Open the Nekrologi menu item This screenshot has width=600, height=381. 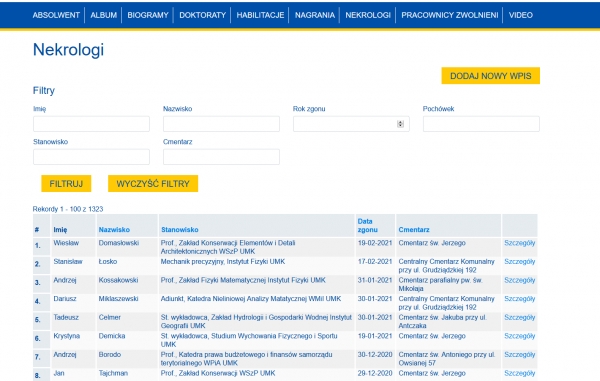[368, 15]
